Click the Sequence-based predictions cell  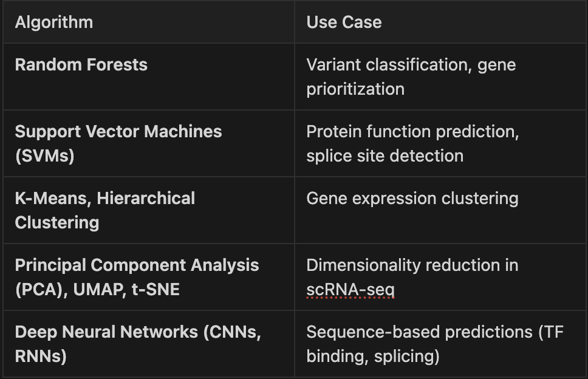coord(435,344)
